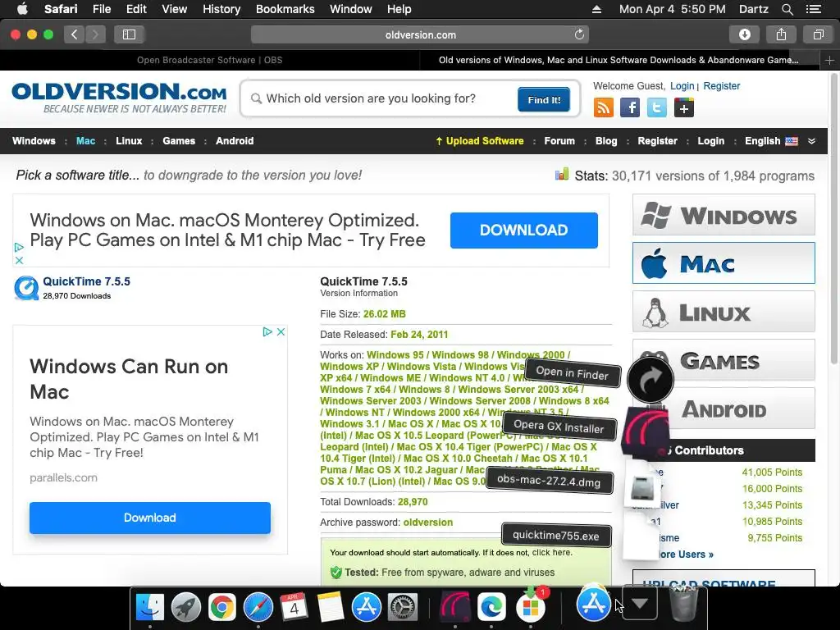Reload the oldversion.com page
The width and height of the screenshot is (840, 630).
(x=579, y=34)
